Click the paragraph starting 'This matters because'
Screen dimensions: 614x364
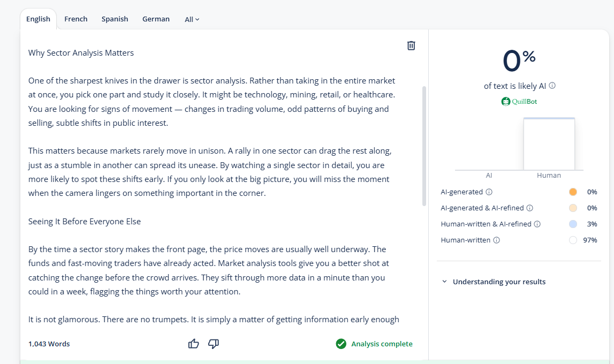click(x=210, y=172)
